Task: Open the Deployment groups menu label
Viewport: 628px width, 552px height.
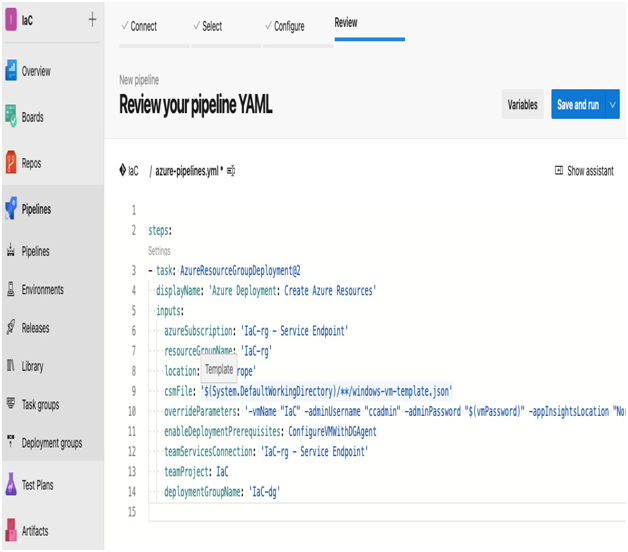Action: pos(52,443)
